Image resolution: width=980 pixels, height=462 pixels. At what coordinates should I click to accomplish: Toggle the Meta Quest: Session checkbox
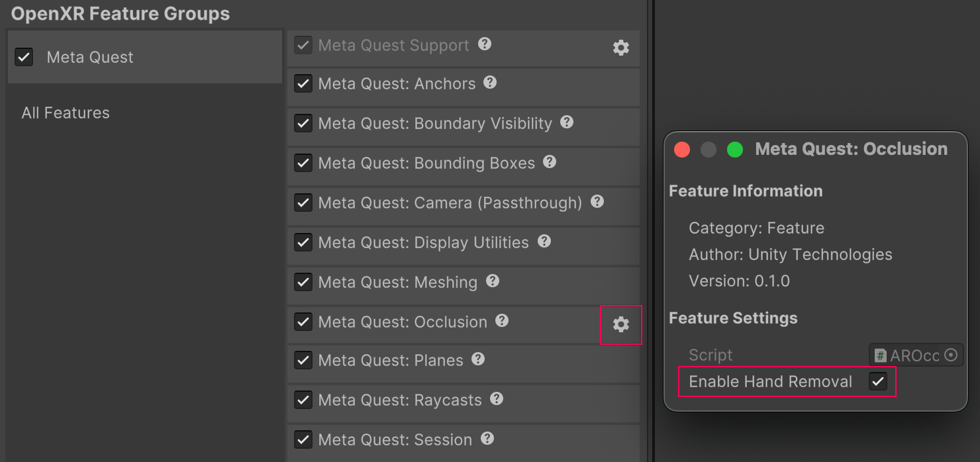tap(303, 439)
